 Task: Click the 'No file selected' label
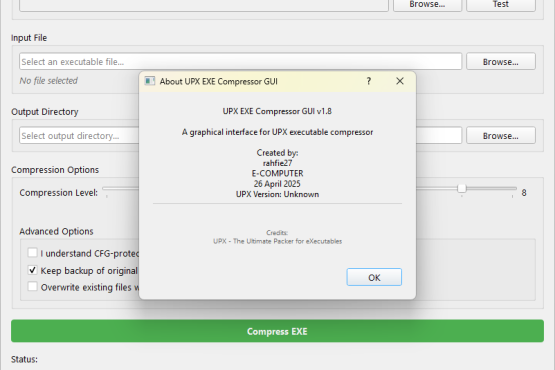[48, 81]
